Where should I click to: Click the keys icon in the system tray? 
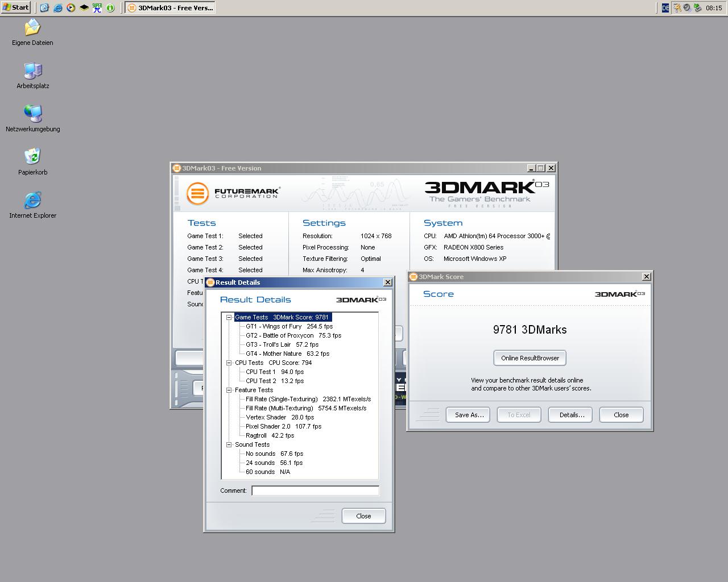click(x=677, y=8)
